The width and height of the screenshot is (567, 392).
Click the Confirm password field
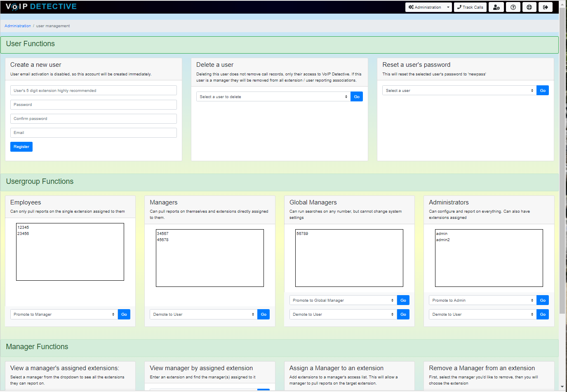coord(94,119)
